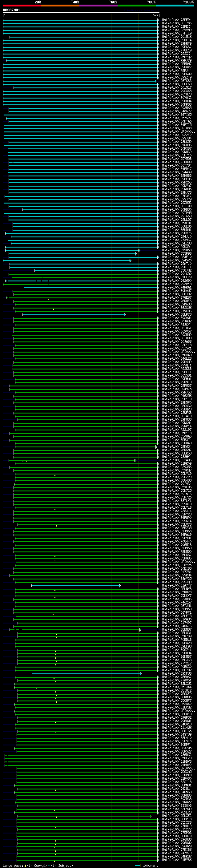This screenshot has width=197, height=868.
Task: Click the green ~80% identity legend bar
Action: click(137, 6)
